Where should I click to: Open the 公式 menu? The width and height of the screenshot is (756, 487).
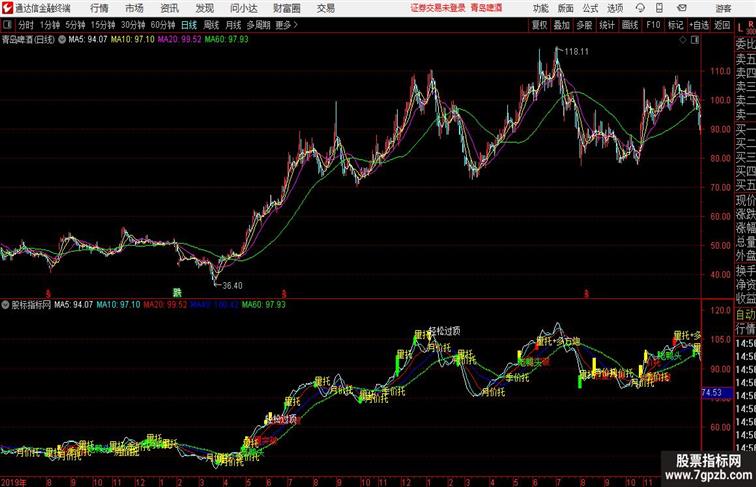tap(590, 8)
